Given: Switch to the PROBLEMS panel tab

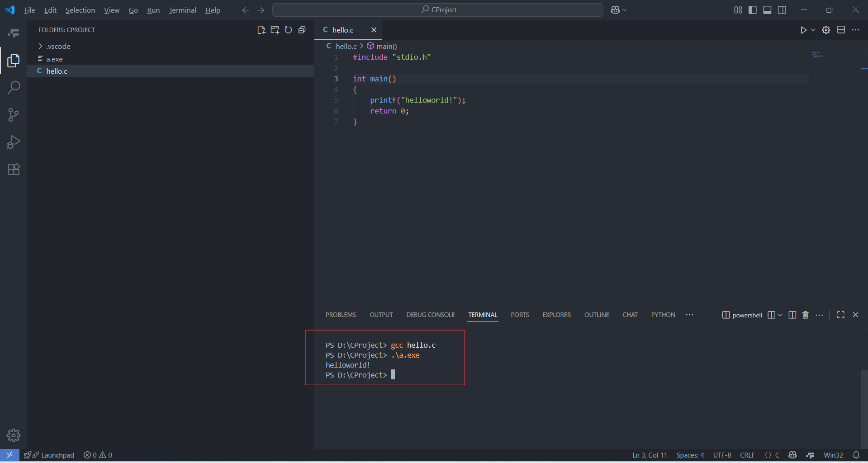Looking at the screenshot, I should 341,315.
